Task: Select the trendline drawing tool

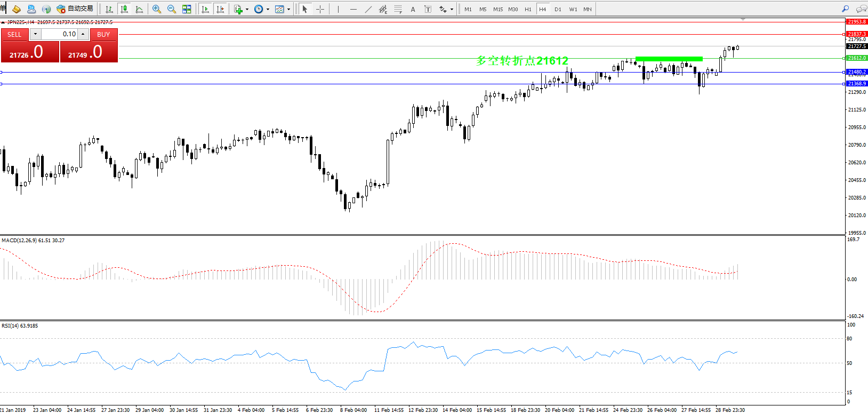Action: 368,9
